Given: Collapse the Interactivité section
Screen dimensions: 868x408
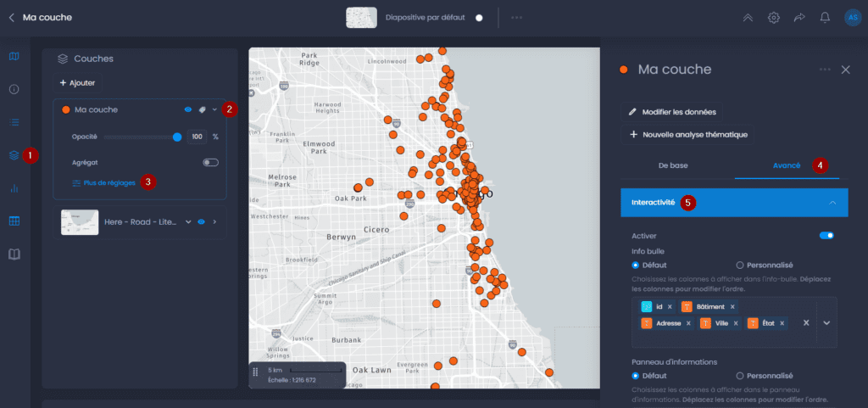Looking at the screenshot, I should click(x=832, y=203).
